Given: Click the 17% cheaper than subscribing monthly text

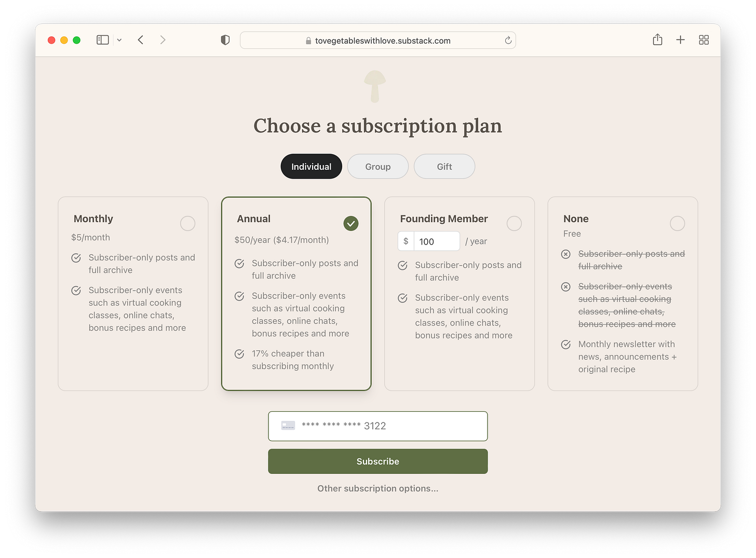Looking at the screenshot, I should coord(293,360).
